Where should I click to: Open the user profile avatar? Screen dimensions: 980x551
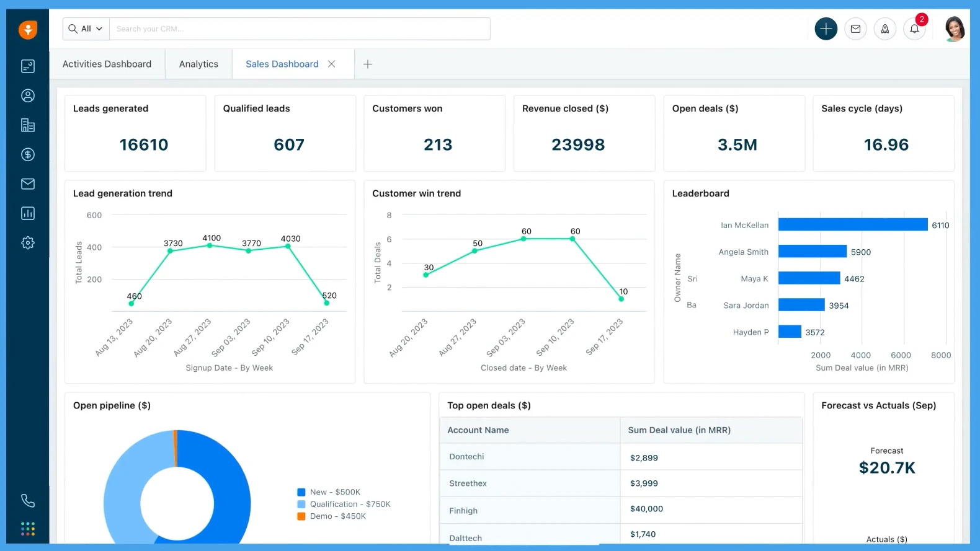tap(954, 29)
